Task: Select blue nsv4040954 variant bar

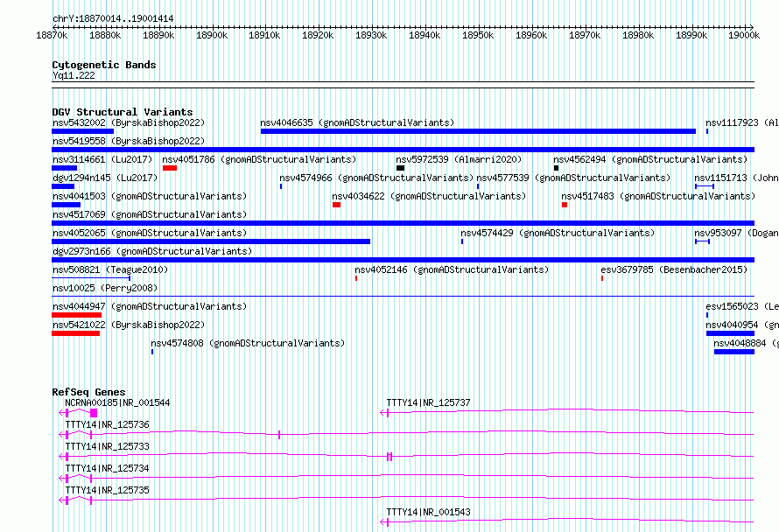Action: pyautogui.click(x=730, y=333)
